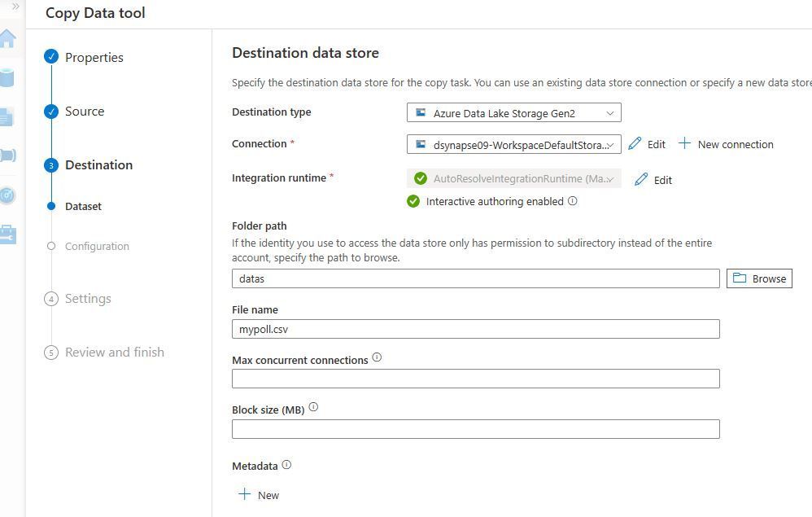Add New metadata entry
The width and height of the screenshot is (812, 517).
tap(259, 495)
